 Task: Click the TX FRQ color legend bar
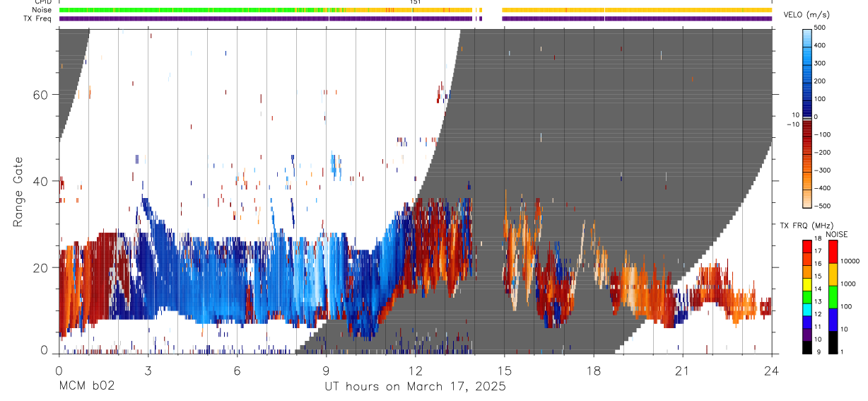point(807,297)
